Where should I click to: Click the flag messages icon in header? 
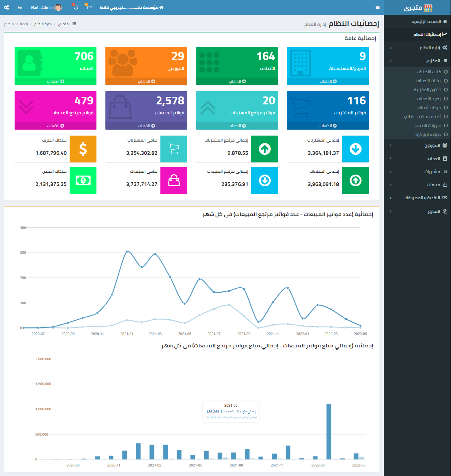click(x=89, y=7)
